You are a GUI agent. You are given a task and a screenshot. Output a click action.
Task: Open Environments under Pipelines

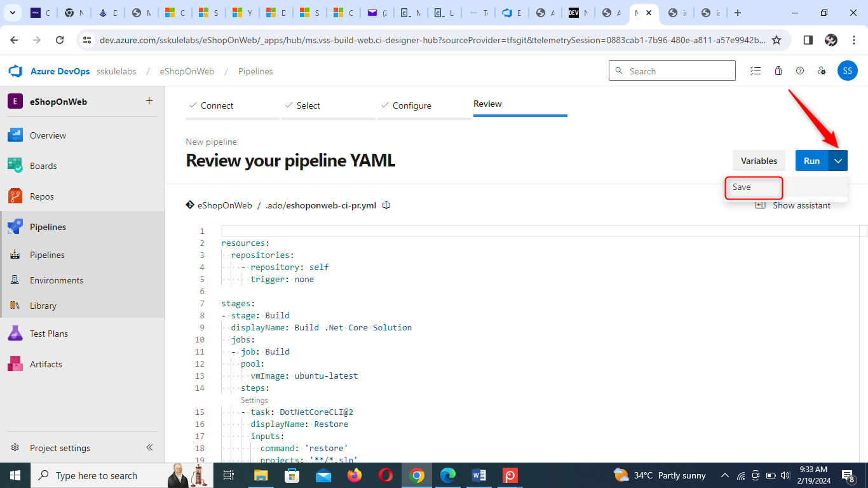point(57,280)
